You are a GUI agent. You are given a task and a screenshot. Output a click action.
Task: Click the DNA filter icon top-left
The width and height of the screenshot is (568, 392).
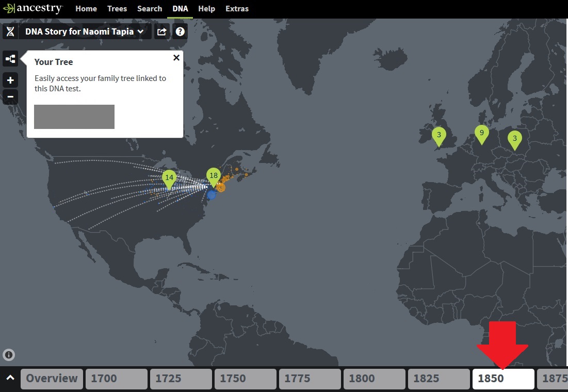[x=10, y=31]
